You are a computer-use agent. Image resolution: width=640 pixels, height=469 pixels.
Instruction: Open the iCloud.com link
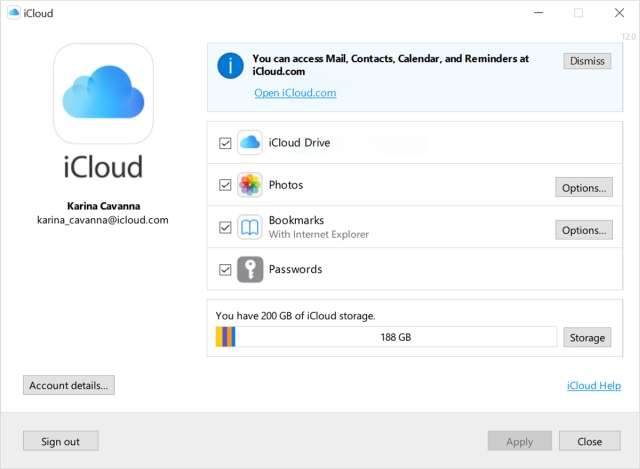pos(295,93)
